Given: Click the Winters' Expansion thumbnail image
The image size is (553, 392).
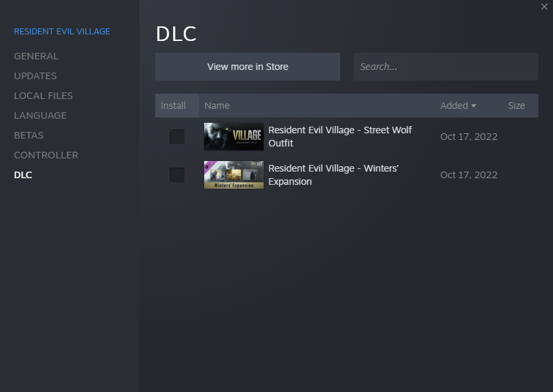Looking at the screenshot, I should coord(233,175).
